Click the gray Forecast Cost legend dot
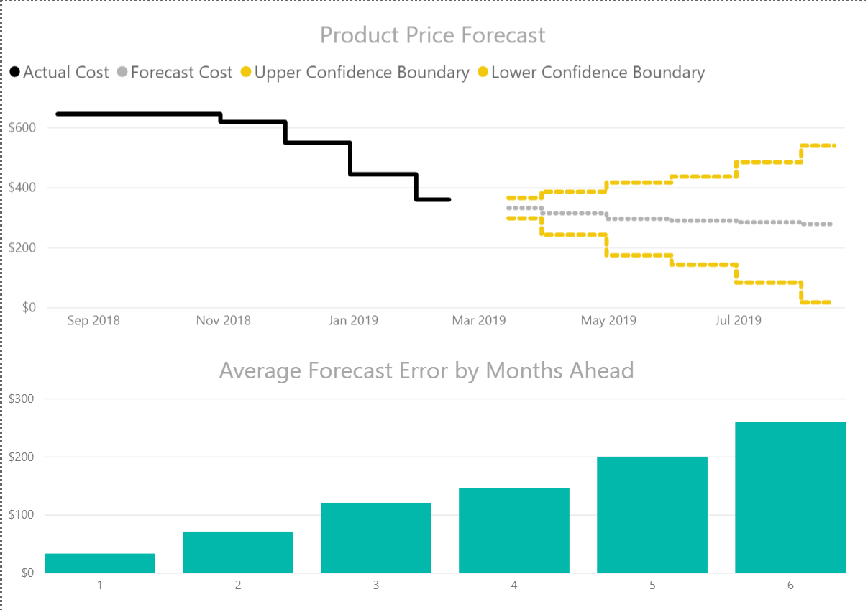 click(122, 72)
